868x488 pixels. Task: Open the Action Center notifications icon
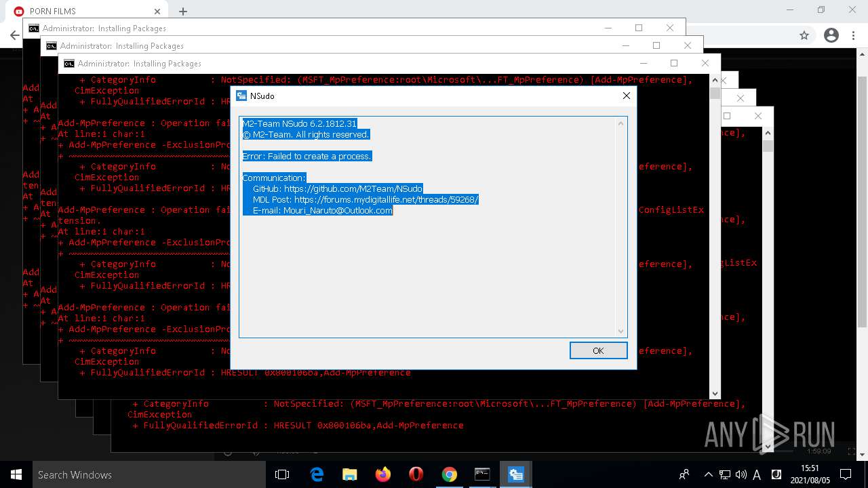(845, 474)
